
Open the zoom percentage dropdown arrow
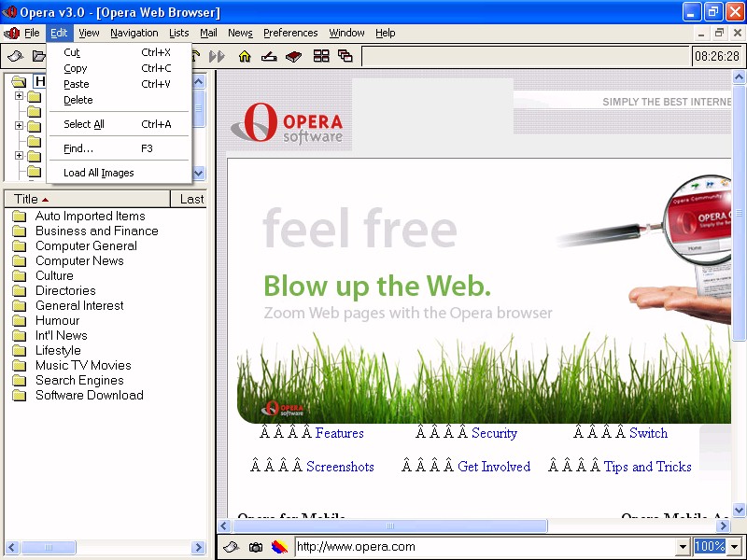pyautogui.click(x=735, y=547)
